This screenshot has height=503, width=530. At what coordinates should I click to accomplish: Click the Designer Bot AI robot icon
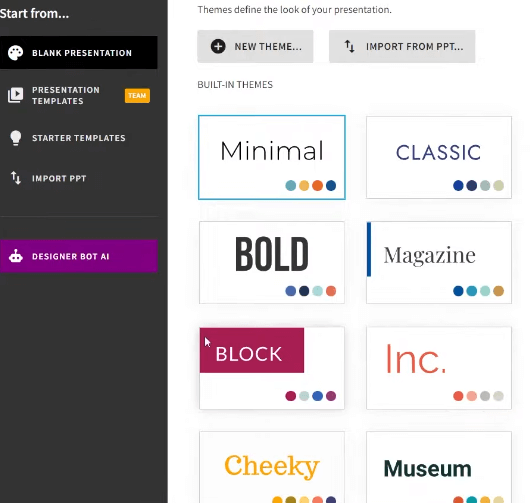click(x=16, y=256)
